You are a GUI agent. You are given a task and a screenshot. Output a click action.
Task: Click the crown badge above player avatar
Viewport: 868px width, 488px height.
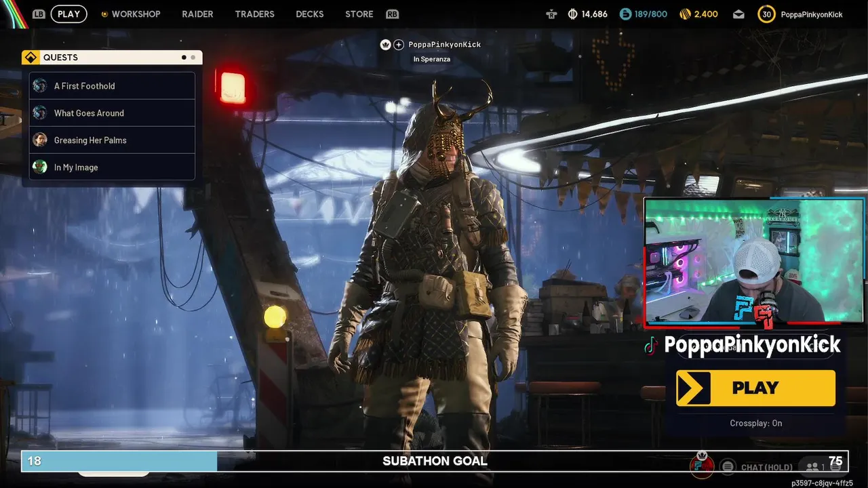pos(702,454)
